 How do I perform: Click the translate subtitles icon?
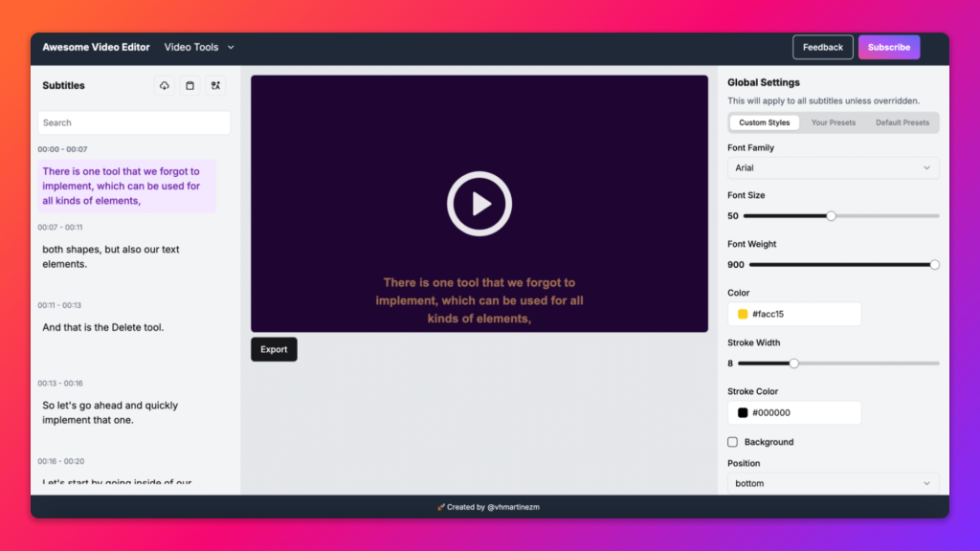(x=216, y=86)
